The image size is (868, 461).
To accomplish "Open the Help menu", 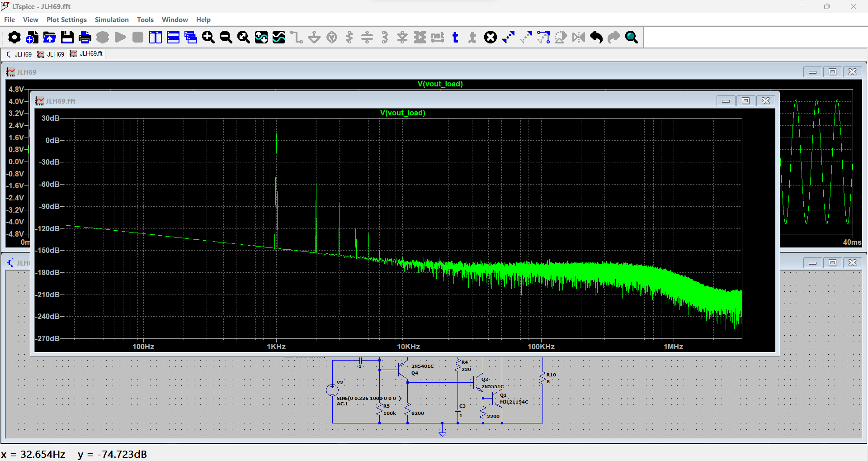I will point(203,20).
